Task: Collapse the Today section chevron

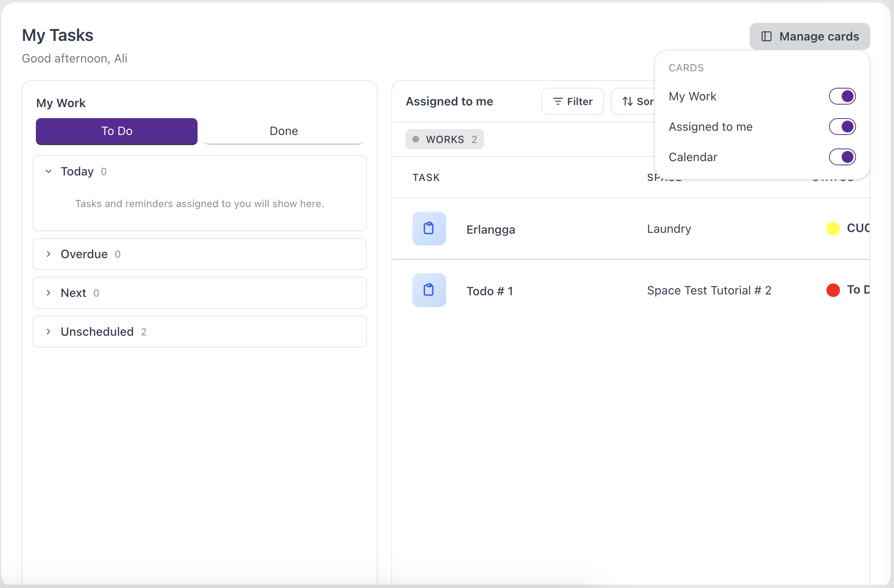Action: coord(49,171)
